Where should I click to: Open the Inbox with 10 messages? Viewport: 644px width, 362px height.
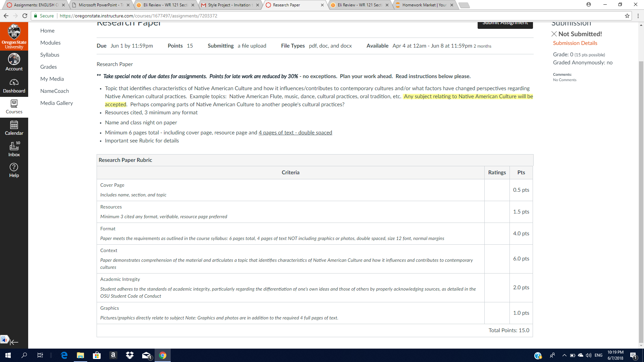click(x=14, y=149)
